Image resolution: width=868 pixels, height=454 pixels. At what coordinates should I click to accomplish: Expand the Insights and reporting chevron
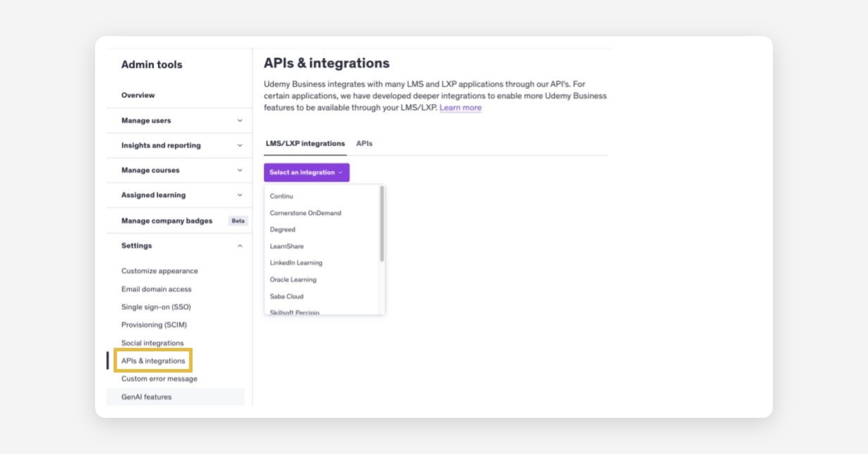tap(240, 145)
